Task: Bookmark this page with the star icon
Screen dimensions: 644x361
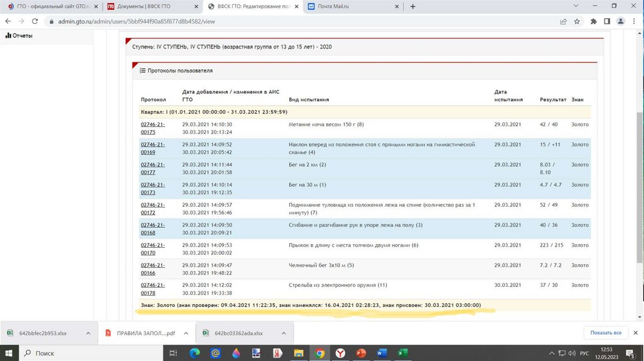Action: (x=577, y=21)
